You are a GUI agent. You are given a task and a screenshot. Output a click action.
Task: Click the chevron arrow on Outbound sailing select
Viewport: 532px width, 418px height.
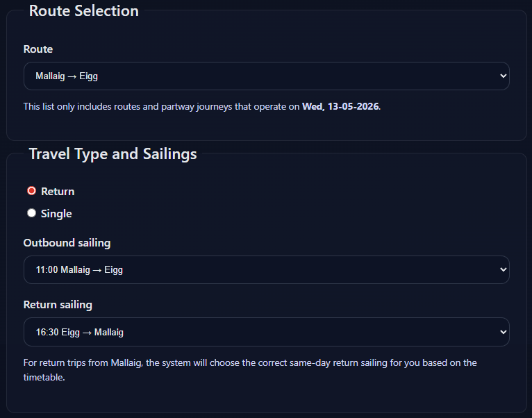(504, 269)
